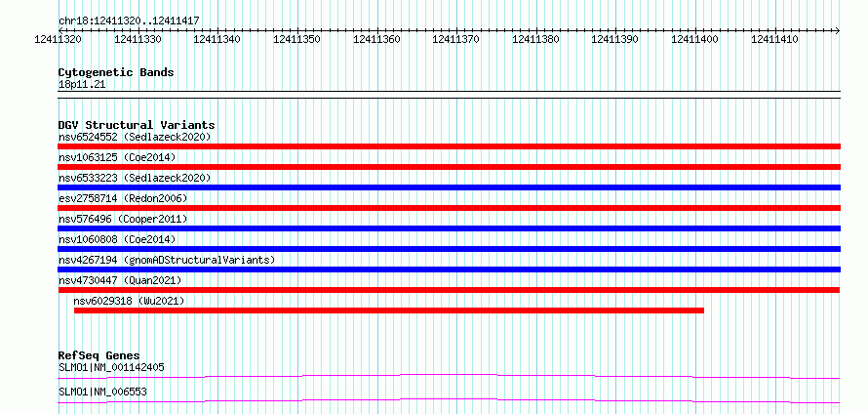Click the blue bar of nsv1060808
Screen dimensions: 868x414
449,249
